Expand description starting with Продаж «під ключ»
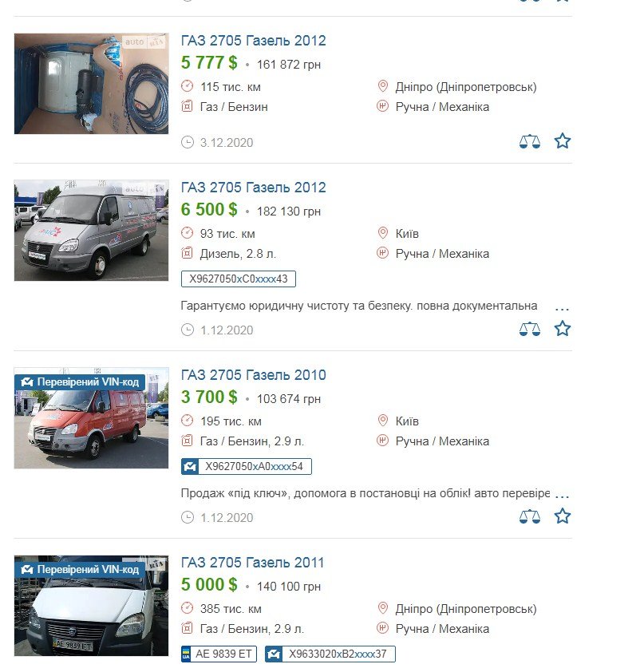The width and height of the screenshot is (636, 672). coord(562,496)
